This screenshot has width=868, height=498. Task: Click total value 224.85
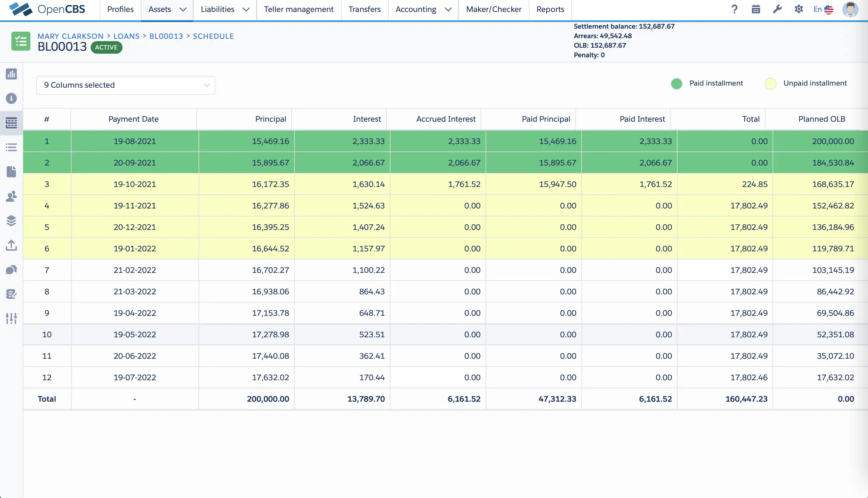[754, 184]
